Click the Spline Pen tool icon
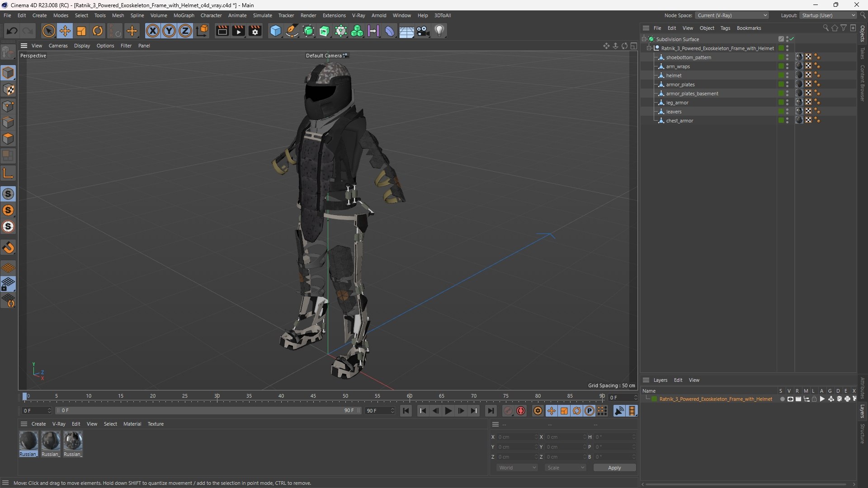 point(292,31)
